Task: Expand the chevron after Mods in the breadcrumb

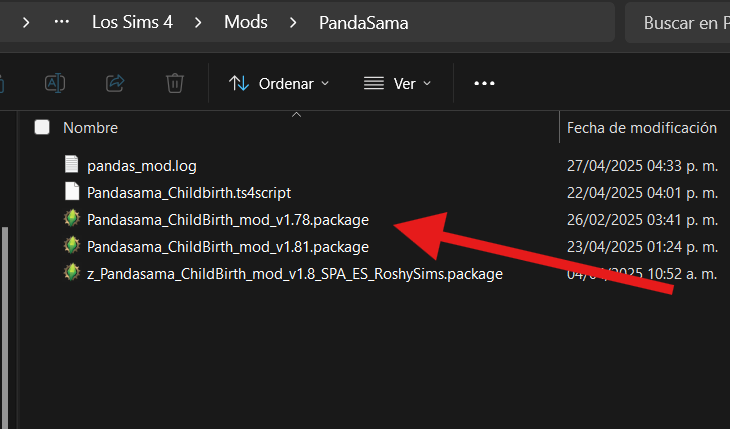Action: pos(293,22)
